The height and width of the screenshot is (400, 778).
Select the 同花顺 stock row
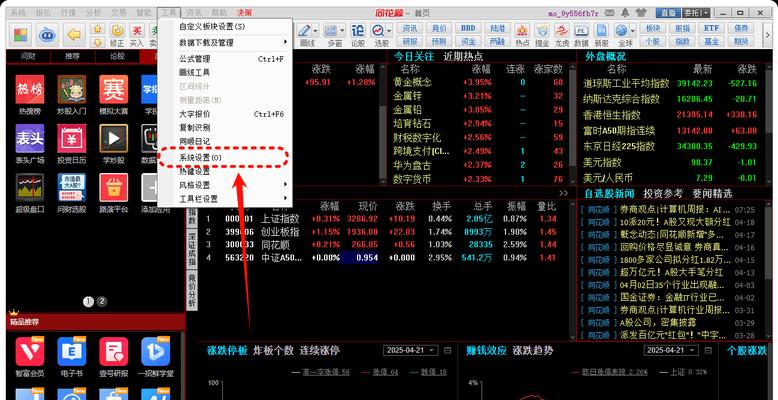[x=382, y=244]
